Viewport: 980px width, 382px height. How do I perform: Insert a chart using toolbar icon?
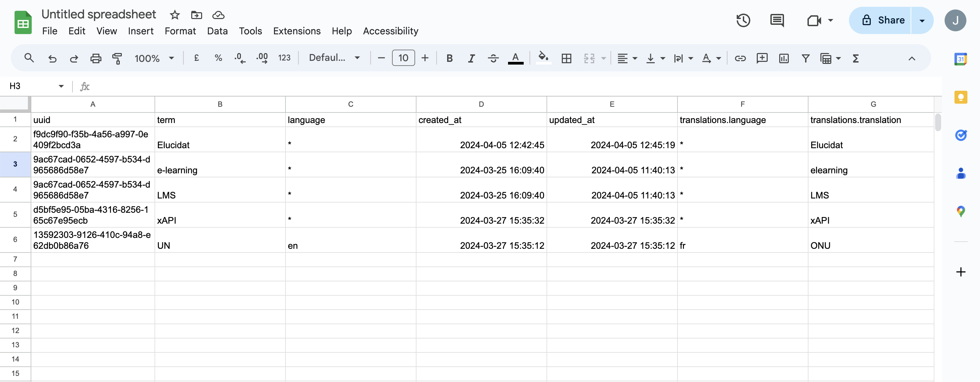click(x=784, y=58)
